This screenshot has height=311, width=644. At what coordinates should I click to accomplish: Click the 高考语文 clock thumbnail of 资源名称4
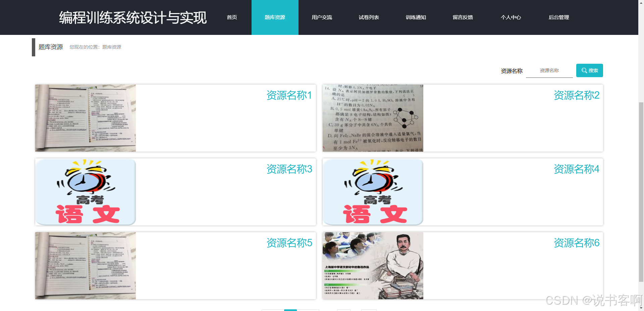click(373, 192)
